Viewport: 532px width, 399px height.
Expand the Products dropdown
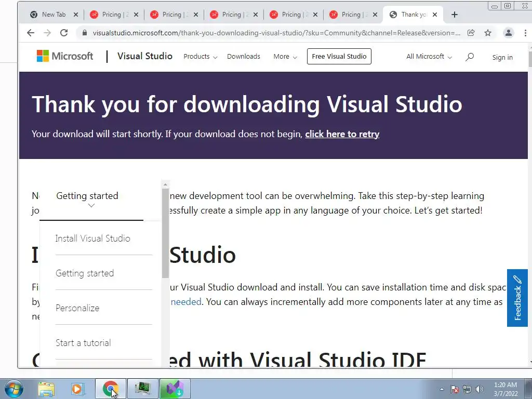pos(200,57)
